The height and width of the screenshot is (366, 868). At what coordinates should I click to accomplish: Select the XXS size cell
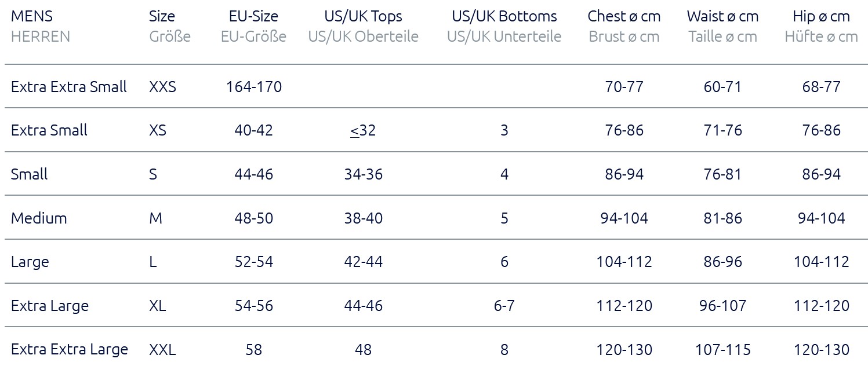tap(162, 87)
